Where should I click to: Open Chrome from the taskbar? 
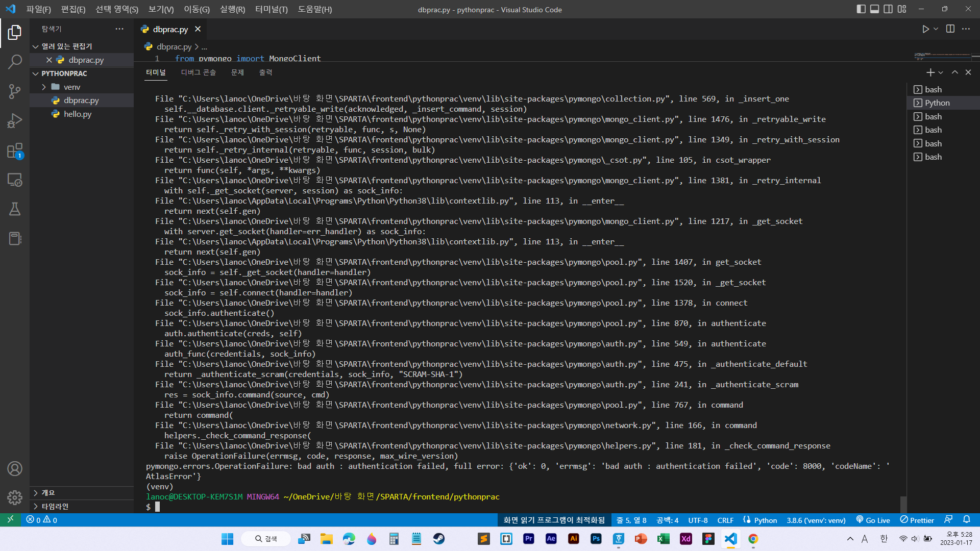coord(753,539)
